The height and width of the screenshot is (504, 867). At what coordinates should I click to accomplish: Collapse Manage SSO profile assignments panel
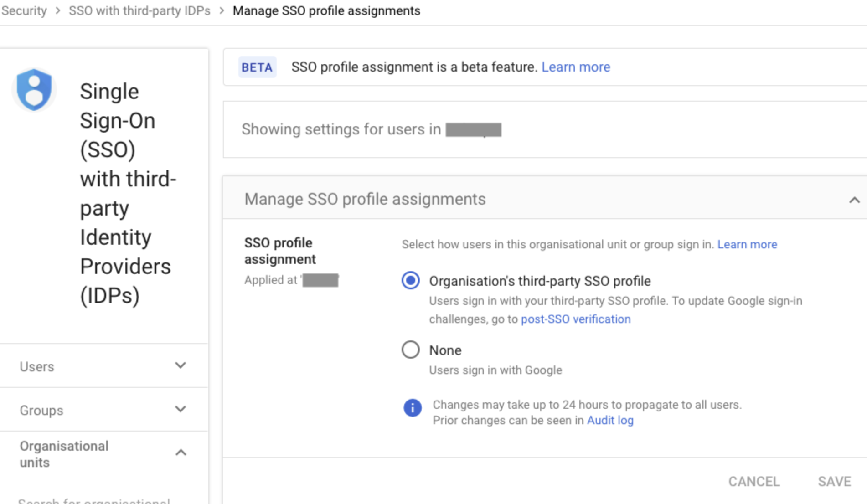[x=854, y=200]
